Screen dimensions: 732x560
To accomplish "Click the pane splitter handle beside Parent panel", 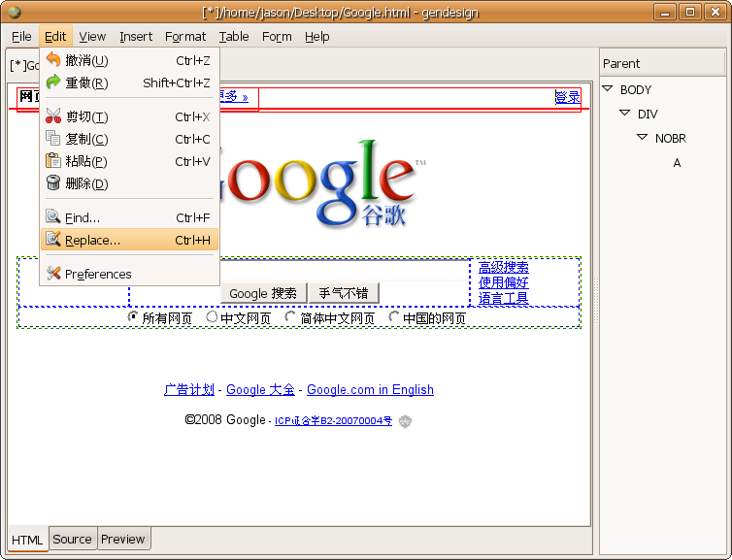I will coord(596,301).
